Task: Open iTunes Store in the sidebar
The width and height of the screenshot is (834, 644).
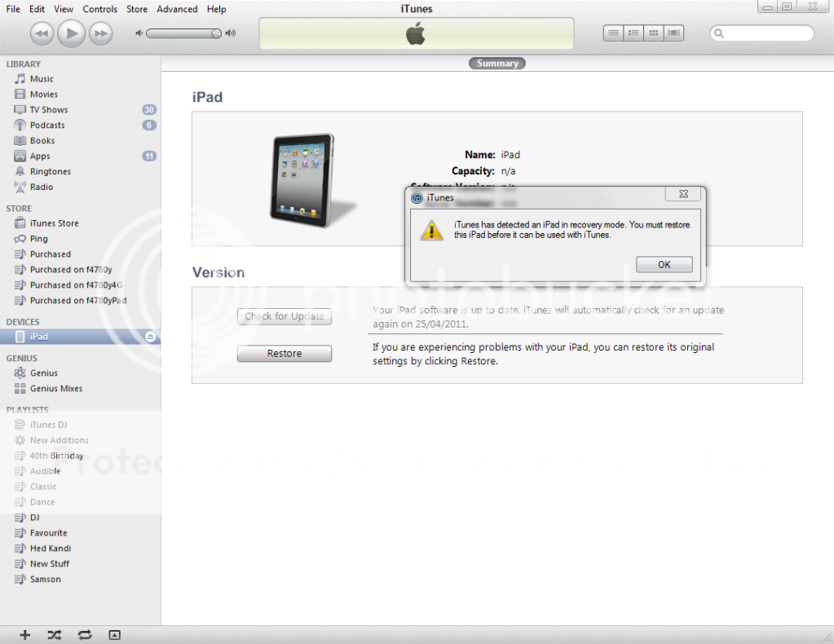Action: (x=54, y=223)
